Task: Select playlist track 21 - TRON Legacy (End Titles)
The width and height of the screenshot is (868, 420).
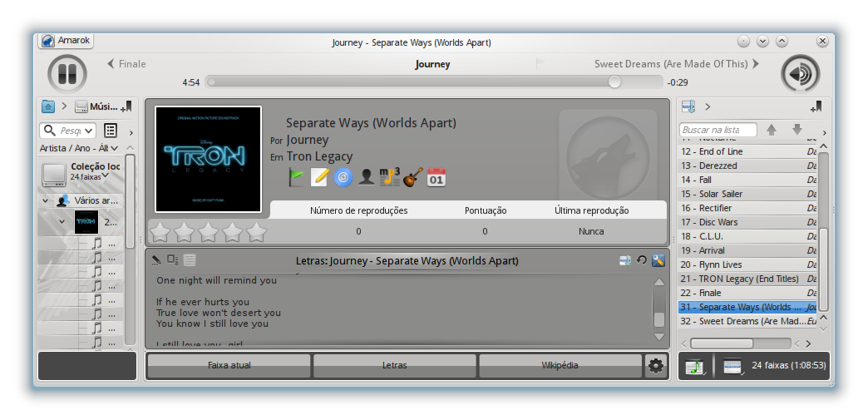Action: pos(748,279)
